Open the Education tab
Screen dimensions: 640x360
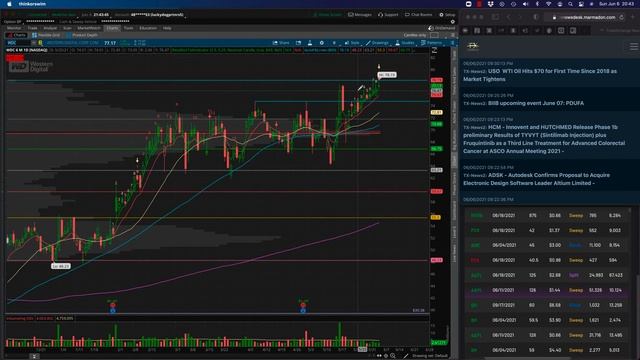point(148,28)
